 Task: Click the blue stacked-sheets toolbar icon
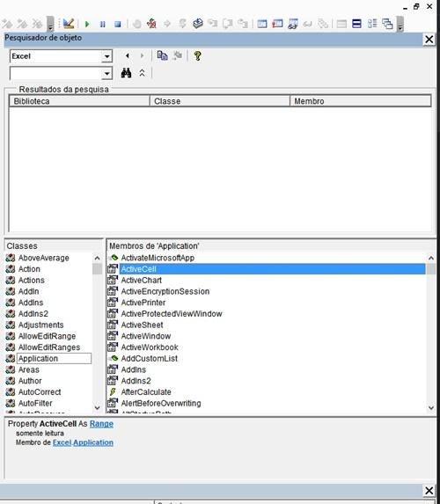pos(198,24)
